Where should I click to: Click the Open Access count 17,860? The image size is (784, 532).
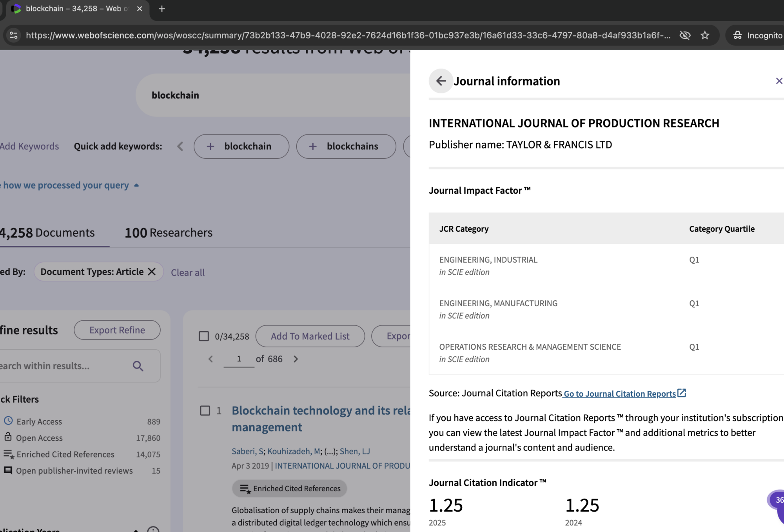[148, 438]
